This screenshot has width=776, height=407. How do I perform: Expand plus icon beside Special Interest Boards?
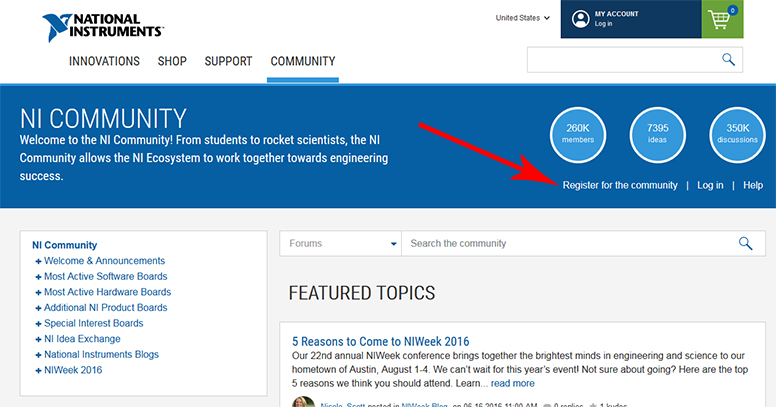pos(38,324)
